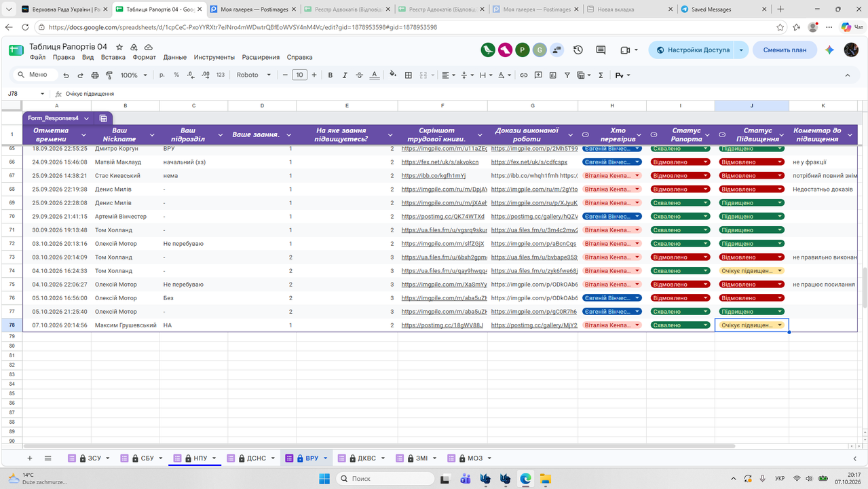Open the fex.net/uk/s/akvokcn link in row 66
Image resolution: width=868 pixels, height=489 pixels.
440,162
